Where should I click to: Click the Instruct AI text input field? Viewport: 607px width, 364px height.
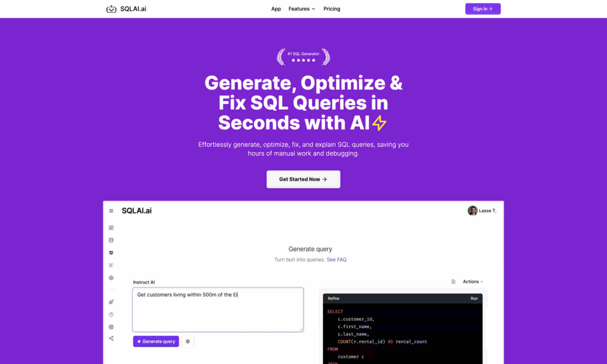pos(218,309)
